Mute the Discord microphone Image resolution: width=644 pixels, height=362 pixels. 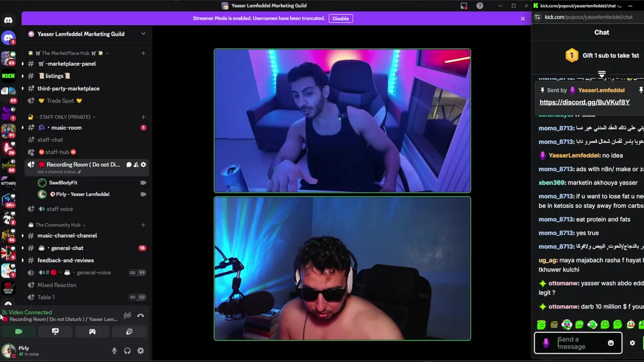114,351
